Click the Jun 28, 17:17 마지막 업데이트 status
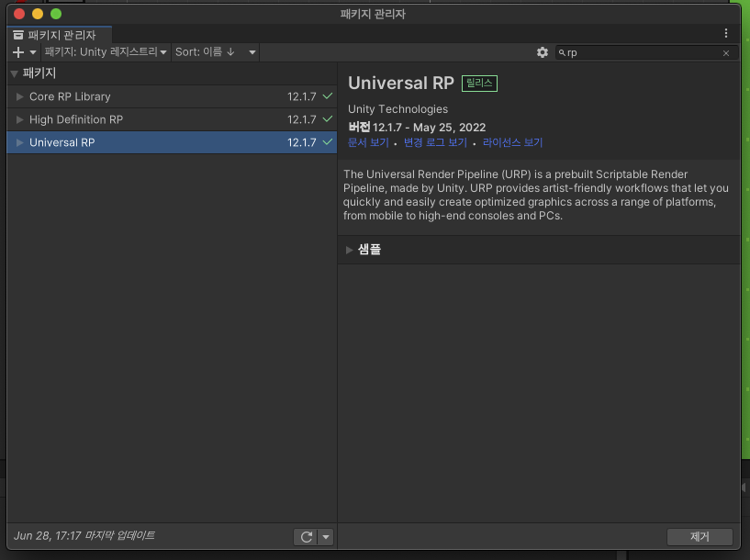This screenshot has width=750, height=560. coord(84,535)
